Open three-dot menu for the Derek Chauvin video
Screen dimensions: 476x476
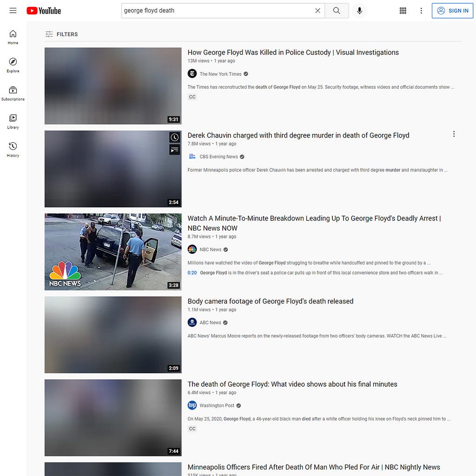coord(454,134)
